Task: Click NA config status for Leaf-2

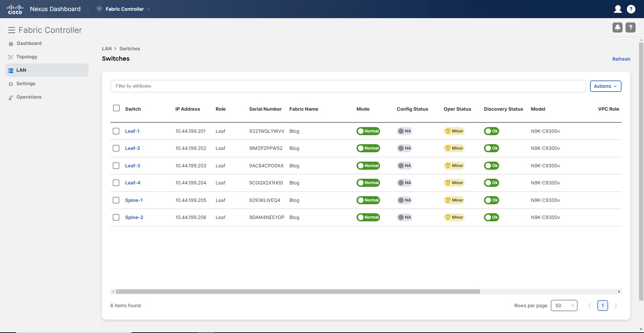Action: click(405, 148)
